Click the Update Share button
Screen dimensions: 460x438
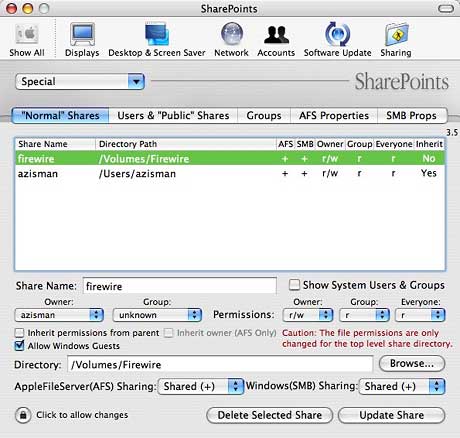(x=392, y=415)
